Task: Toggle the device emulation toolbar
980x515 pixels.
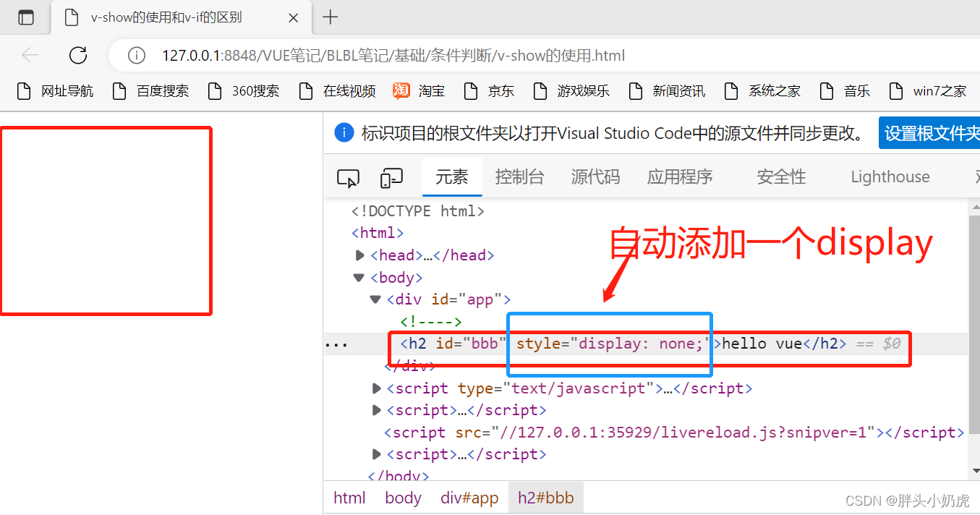Action: coord(391,177)
